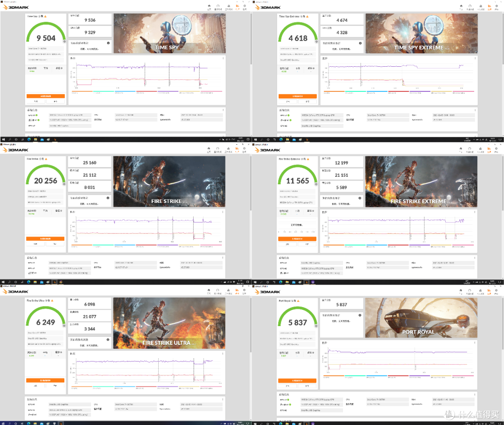Click score gauge end knob on Port Royal dial

tap(316, 326)
